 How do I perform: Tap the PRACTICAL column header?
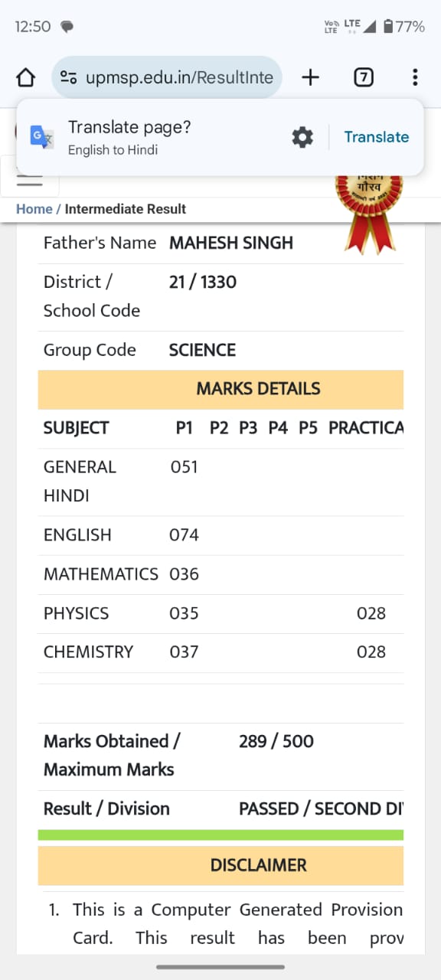click(x=366, y=428)
